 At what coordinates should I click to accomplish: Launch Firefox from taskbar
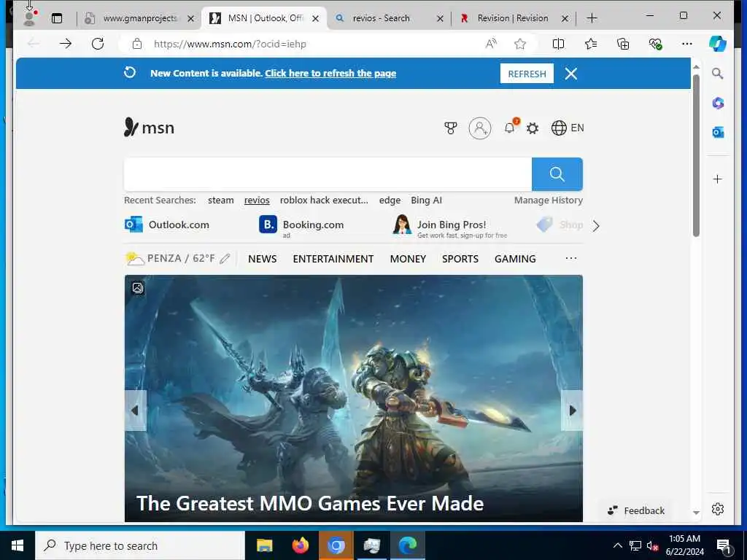(x=300, y=545)
